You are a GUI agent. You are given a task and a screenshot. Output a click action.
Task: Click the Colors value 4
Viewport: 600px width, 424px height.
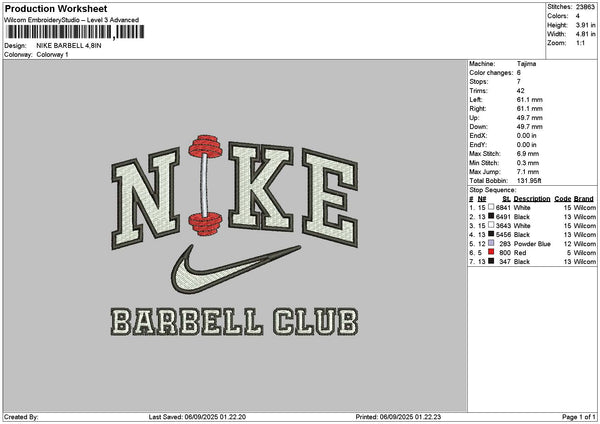pyautogui.click(x=578, y=16)
